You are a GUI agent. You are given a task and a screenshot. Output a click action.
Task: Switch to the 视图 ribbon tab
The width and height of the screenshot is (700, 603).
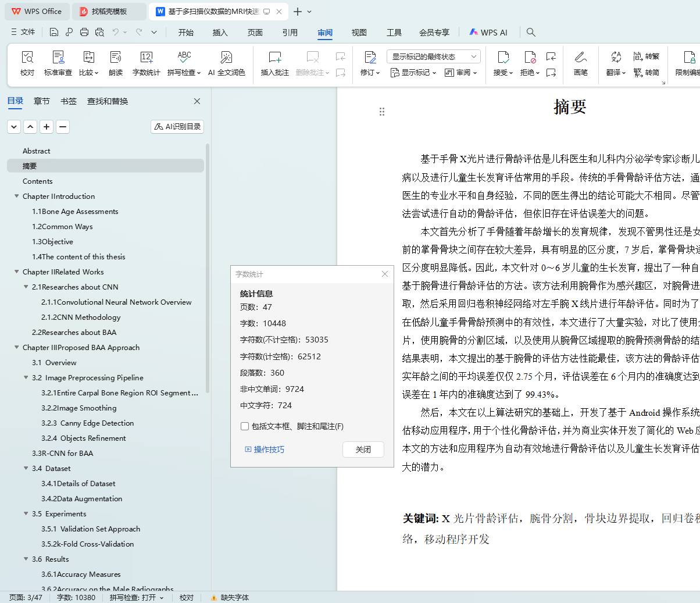point(359,33)
